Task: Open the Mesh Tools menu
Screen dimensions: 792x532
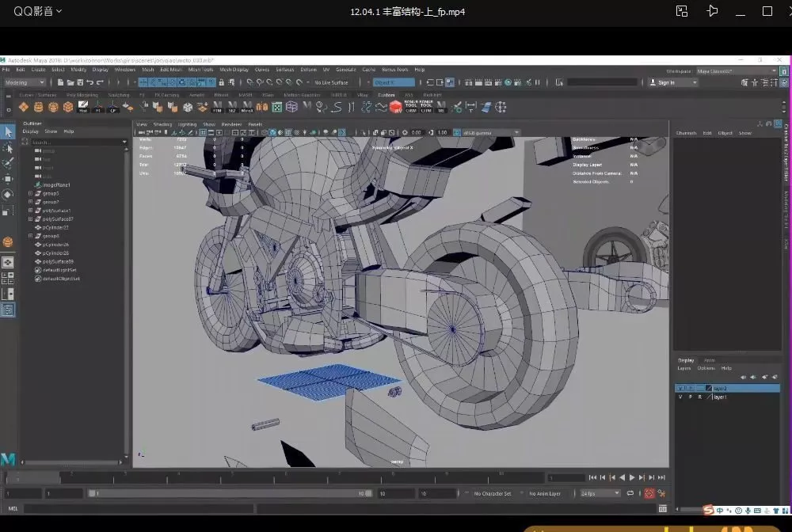Action: point(200,70)
